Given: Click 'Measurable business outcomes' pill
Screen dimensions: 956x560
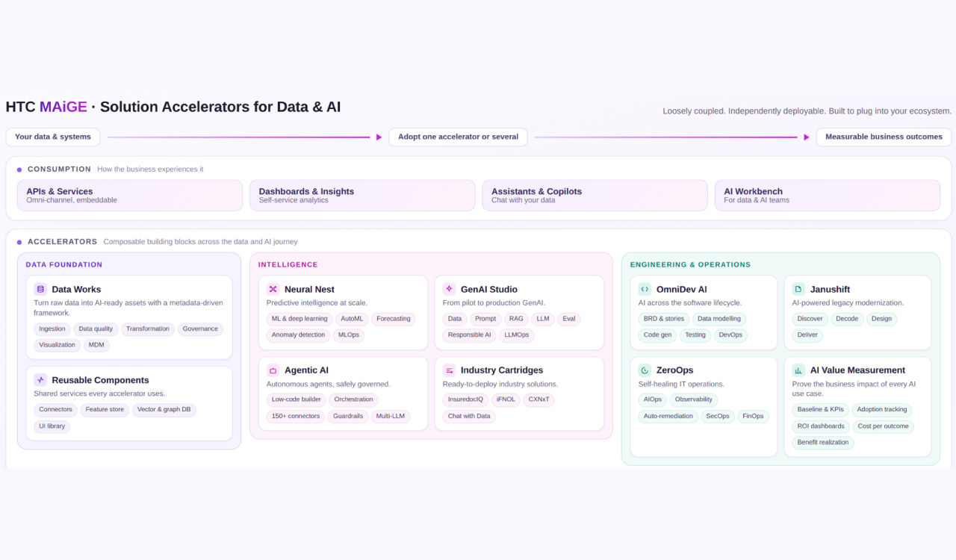Looking at the screenshot, I should point(884,137).
